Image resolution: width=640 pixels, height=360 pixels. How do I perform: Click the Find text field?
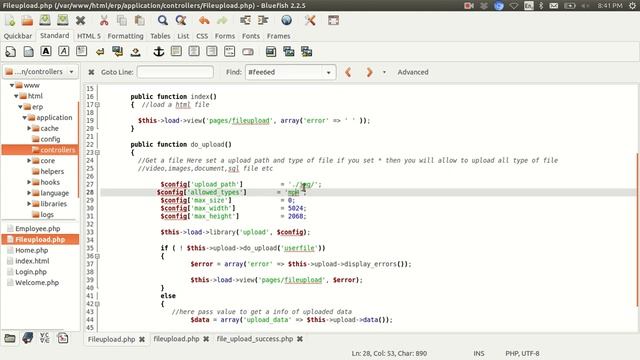click(285, 72)
